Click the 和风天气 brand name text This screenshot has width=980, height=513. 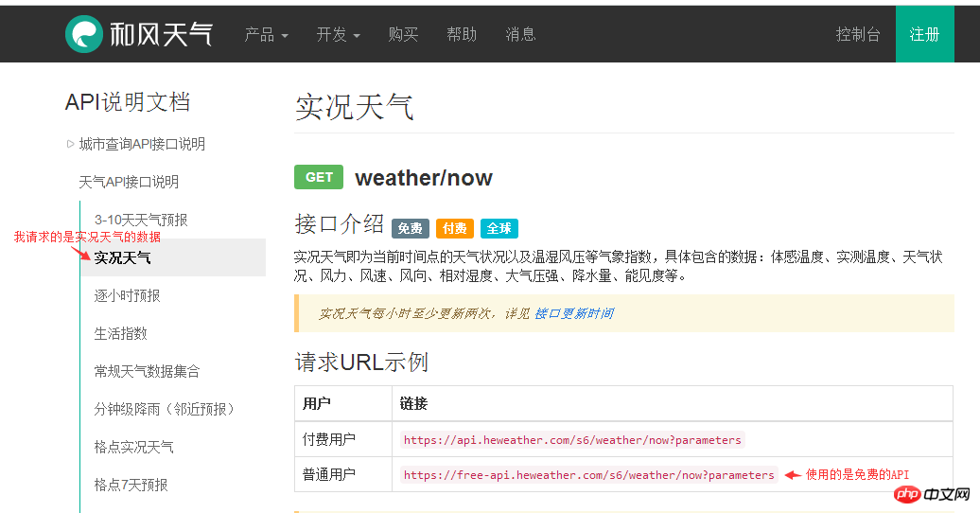pyautogui.click(x=161, y=34)
